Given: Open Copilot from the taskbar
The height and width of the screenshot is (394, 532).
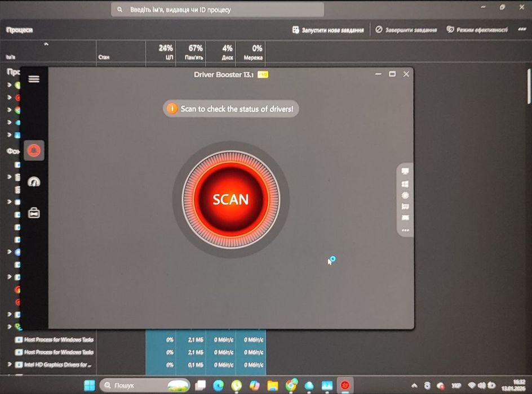Looking at the screenshot, I should (x=255, y=385).
